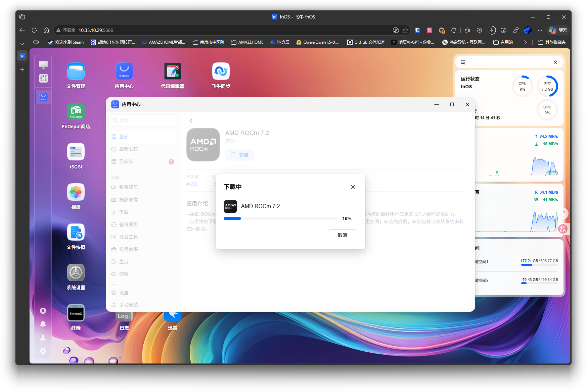Open the 文件快照 snapshot desktop icon
This screenshot has height=392, width=587.
click(76, 232)
